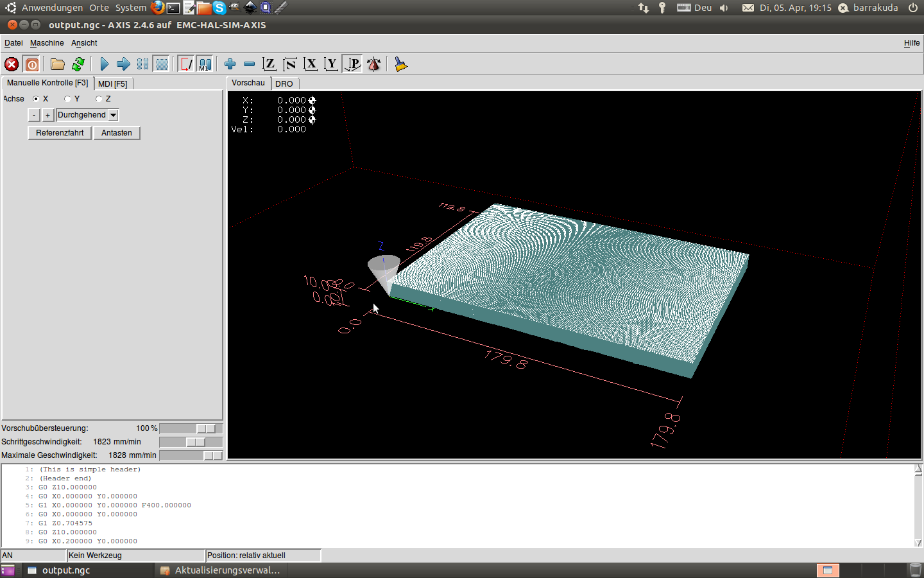Reload the current file

click(x=78, y=64)
